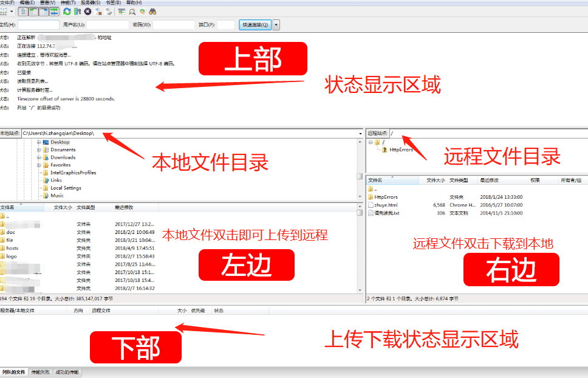588x378 pixels.
Task: Select 请先读我.txt in remote file list
Action: click(x=384, y=213)
